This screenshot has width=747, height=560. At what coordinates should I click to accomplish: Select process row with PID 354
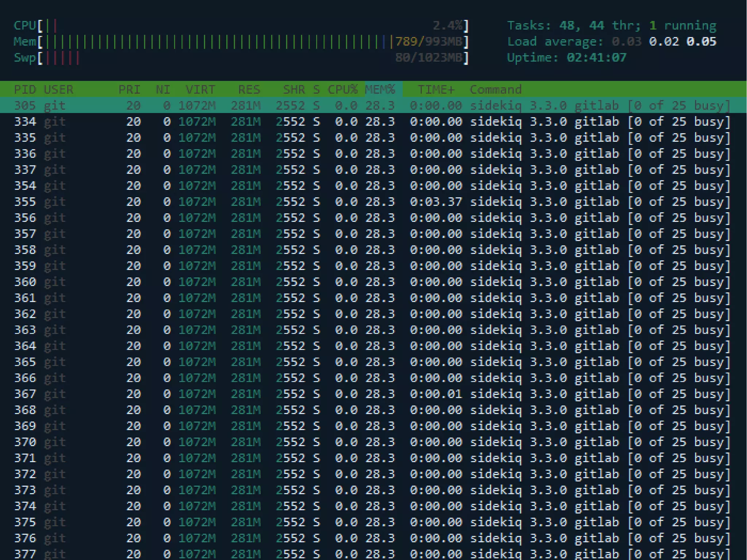point(373,186)
